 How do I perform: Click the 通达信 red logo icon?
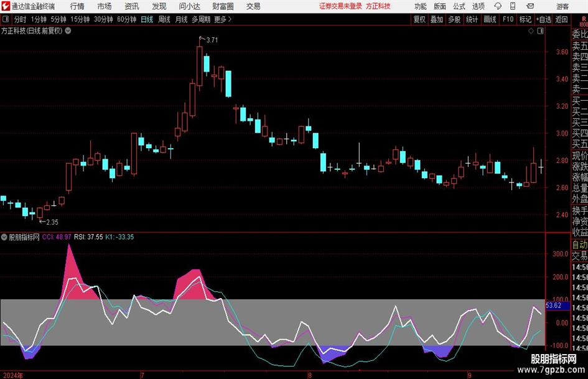click(5, 6)
